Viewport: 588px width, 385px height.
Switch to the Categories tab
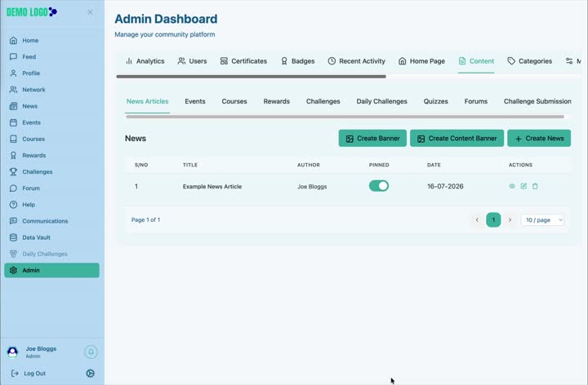point(529,61)
